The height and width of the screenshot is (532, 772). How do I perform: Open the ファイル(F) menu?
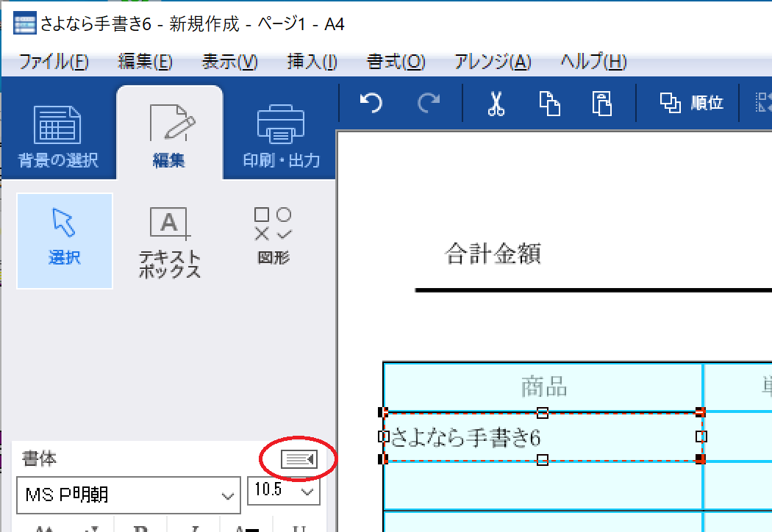pyautogui.click(x=54, y=62)
